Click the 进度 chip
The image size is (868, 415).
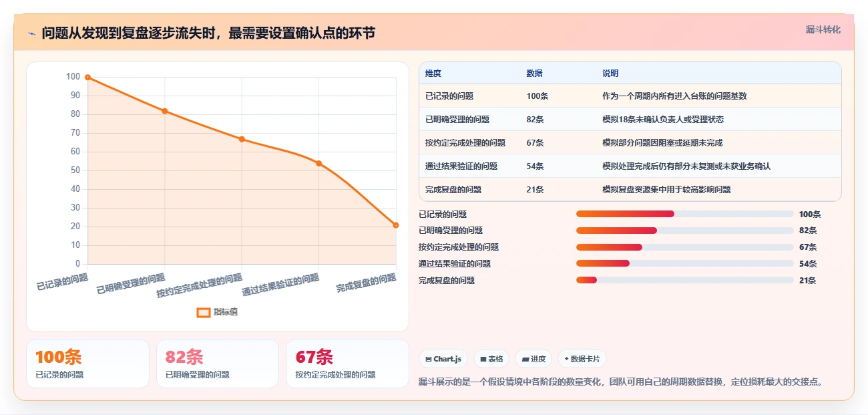point(533,359)
